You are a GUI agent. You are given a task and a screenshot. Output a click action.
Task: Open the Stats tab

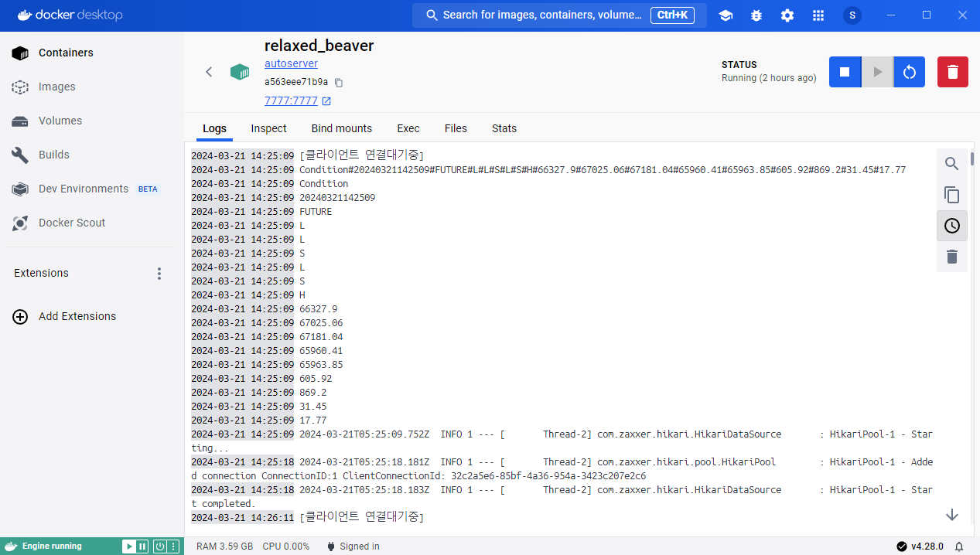coord(504,128)
